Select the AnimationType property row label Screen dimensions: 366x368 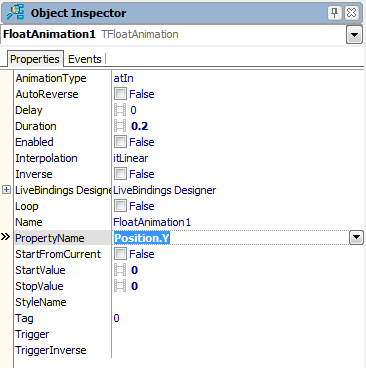click(x=51, y=78)
